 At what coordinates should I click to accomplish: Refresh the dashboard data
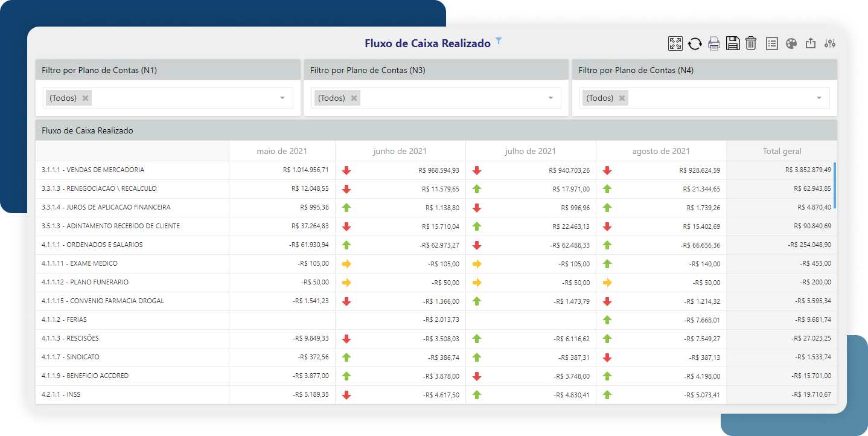pos(695,43)
